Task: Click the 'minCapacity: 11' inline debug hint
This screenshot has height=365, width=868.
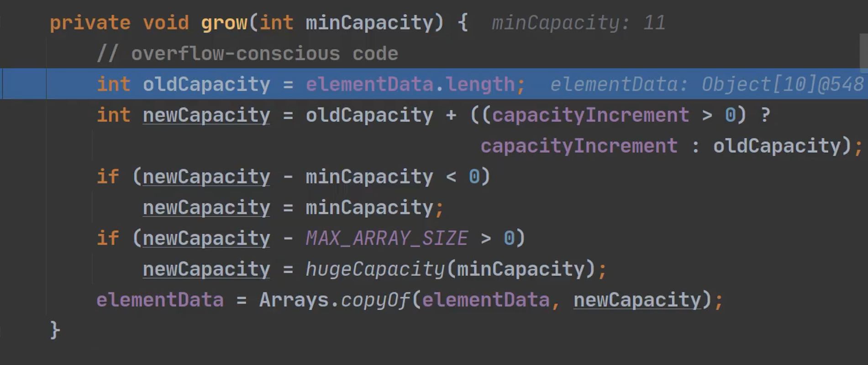Action: 579,23
